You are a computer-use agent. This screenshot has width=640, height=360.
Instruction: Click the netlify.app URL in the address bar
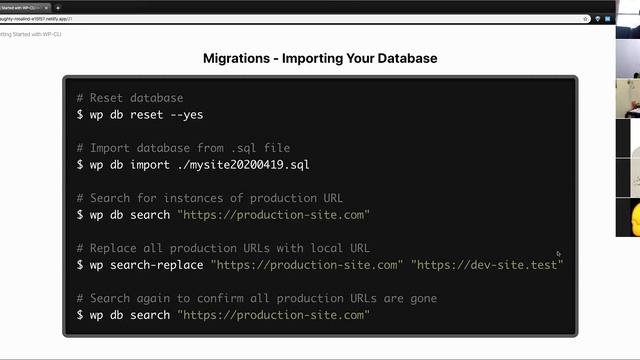click(36, 19)
